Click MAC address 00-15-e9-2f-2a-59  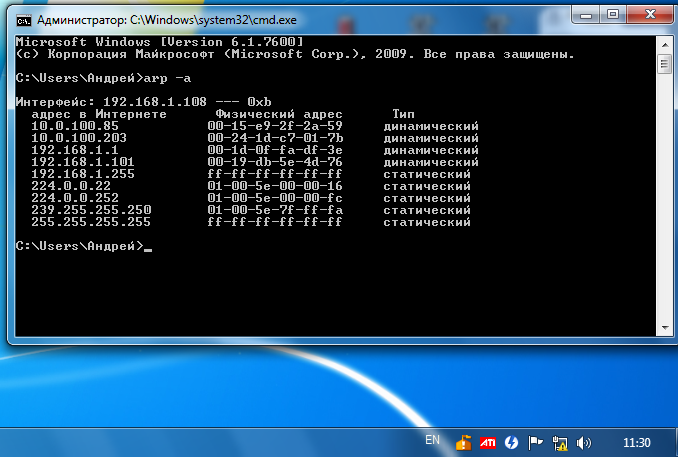pos(275,127)
